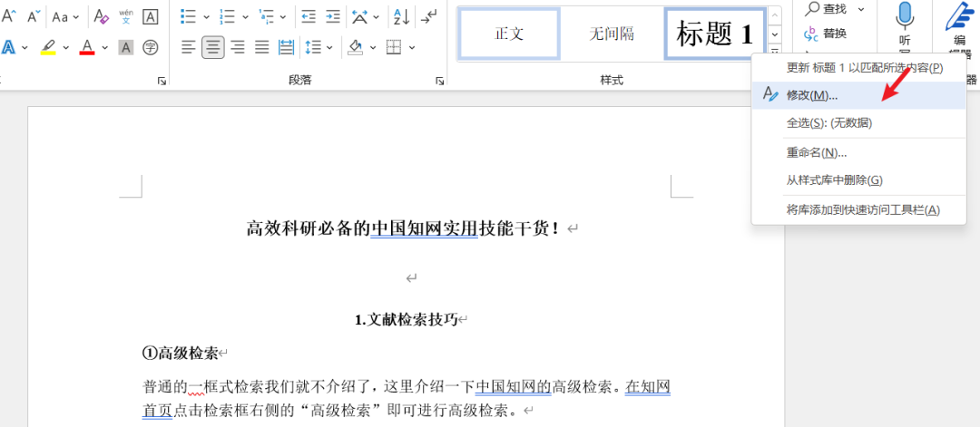Toggle show paragraph marks icon

pos(428,16)
